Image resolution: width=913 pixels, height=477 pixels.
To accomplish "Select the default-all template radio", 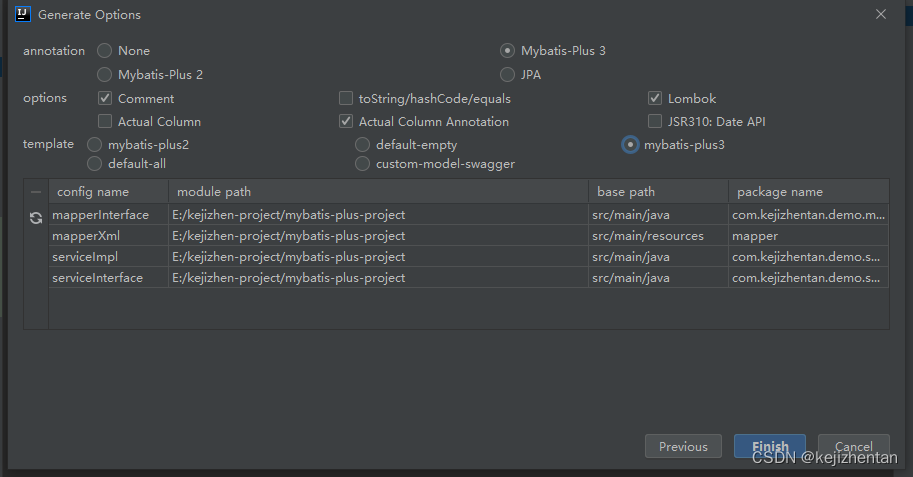I will pos(94,164).
